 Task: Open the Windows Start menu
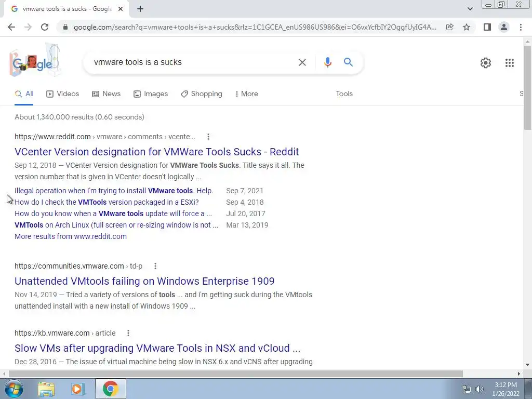[x=14, y=389]
